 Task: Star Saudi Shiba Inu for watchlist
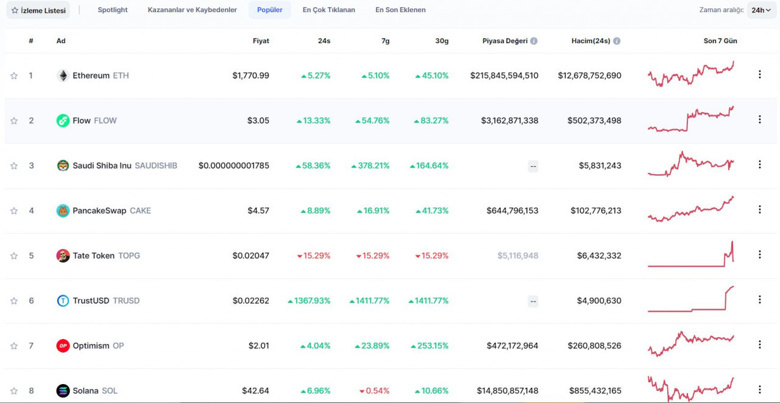tap(14, 166)
